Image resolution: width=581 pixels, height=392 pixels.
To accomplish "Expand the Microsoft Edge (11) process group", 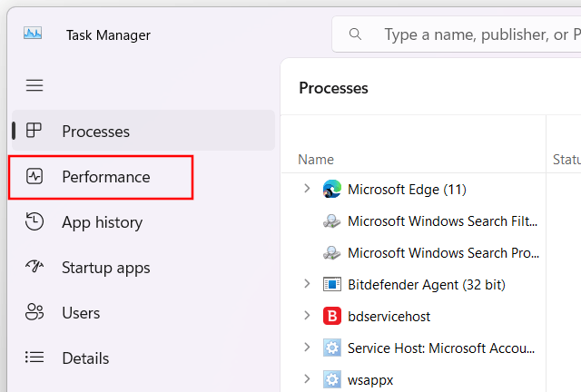I will tap(307, 189).
